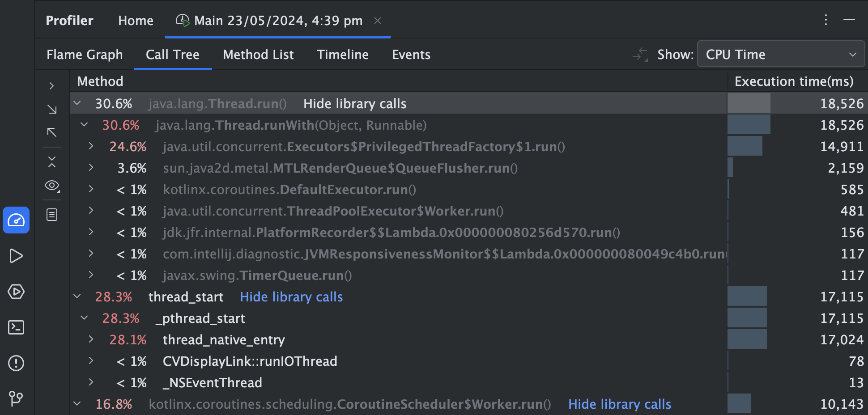The image size is (868, 415).
Task: Click the report list icon below the eye
Action: click(x=52, y=215)
